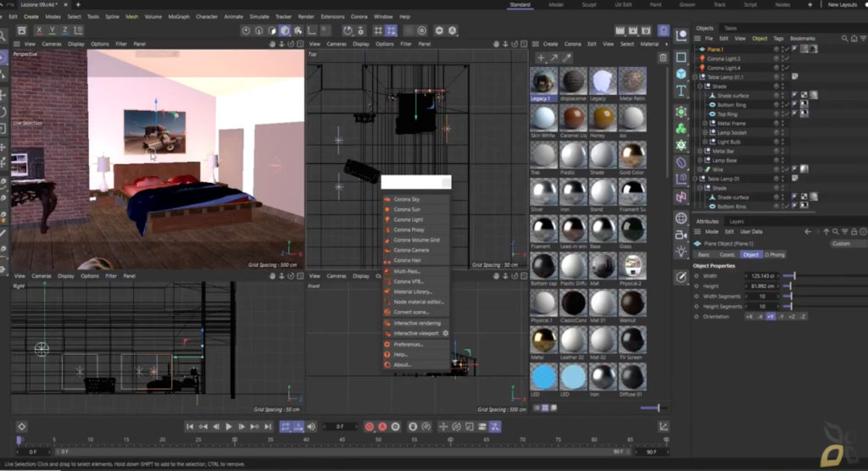Click the home icon in Objects manager
This screenshot has height=471, width=868.
854,39
